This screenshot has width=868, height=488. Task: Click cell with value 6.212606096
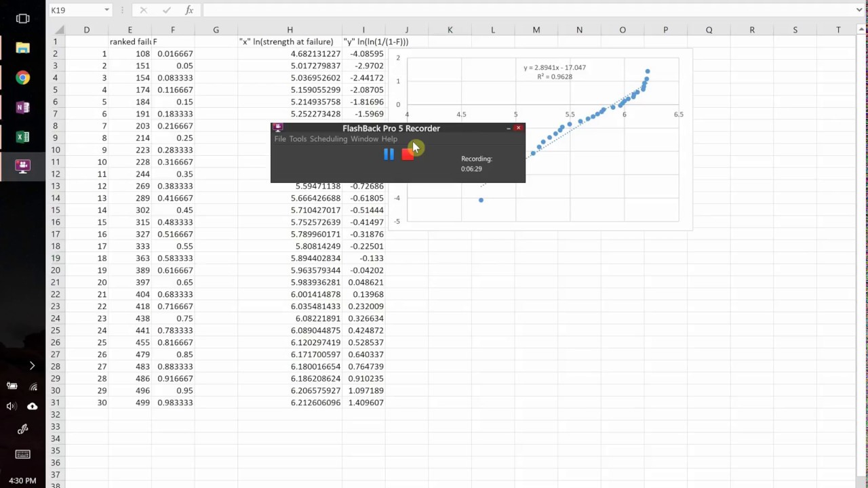[290, 403]
